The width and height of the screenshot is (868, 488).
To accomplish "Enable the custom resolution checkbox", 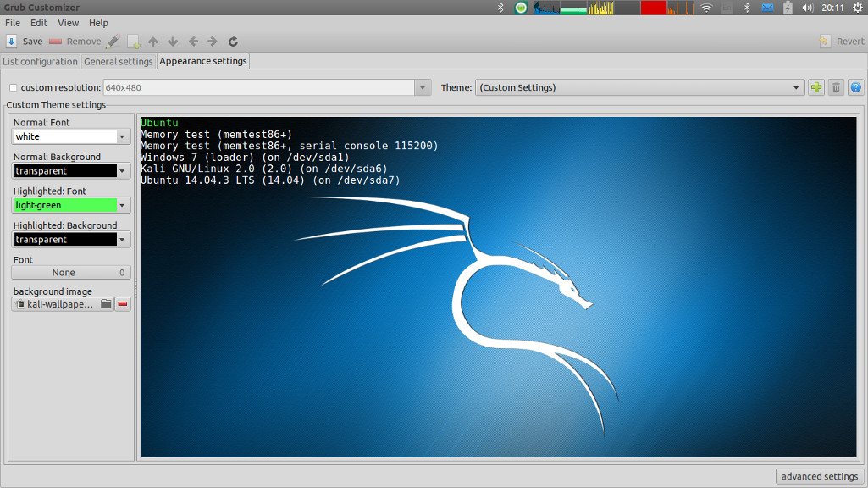I will tap(13, 87).
